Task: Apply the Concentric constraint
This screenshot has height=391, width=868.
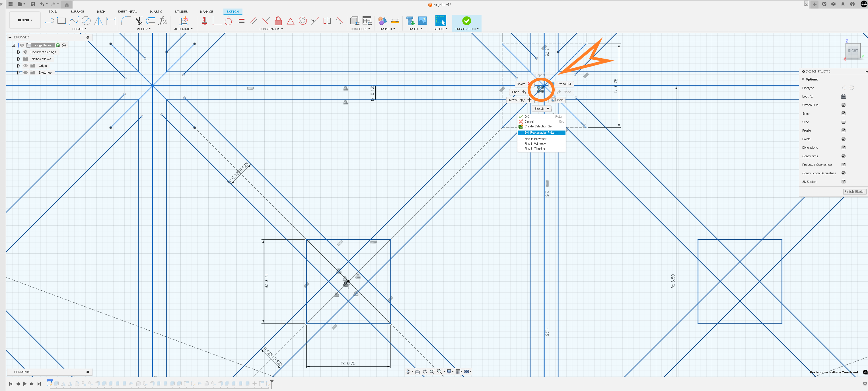Action: pos(303,21)
